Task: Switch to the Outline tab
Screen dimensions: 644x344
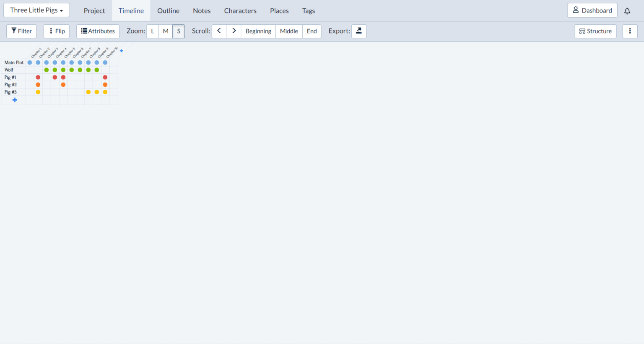Action: (x=168, y=11)
